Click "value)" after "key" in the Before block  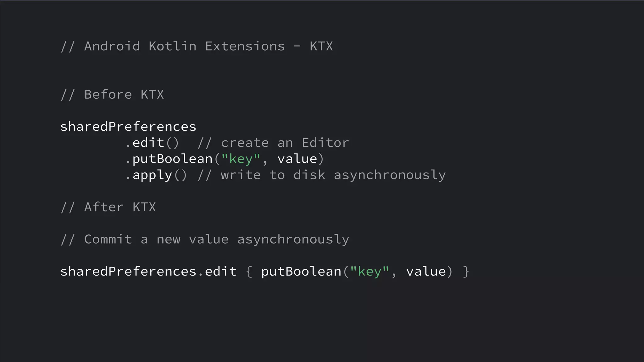pos(301,159)
